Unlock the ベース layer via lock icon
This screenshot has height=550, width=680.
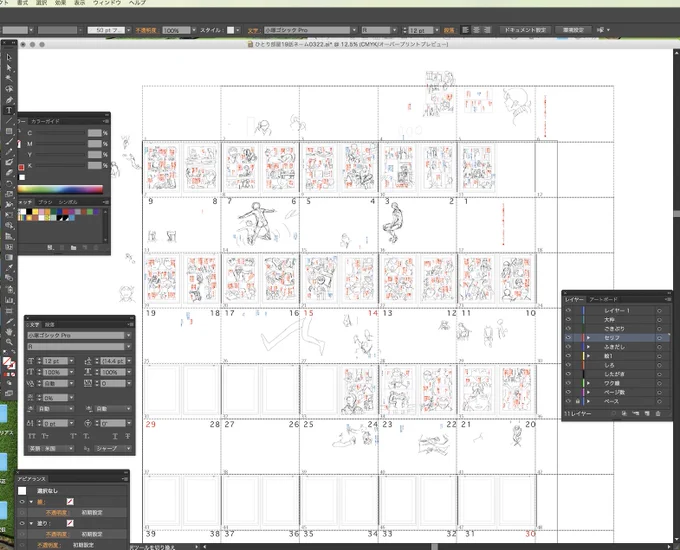coord(578,401)
